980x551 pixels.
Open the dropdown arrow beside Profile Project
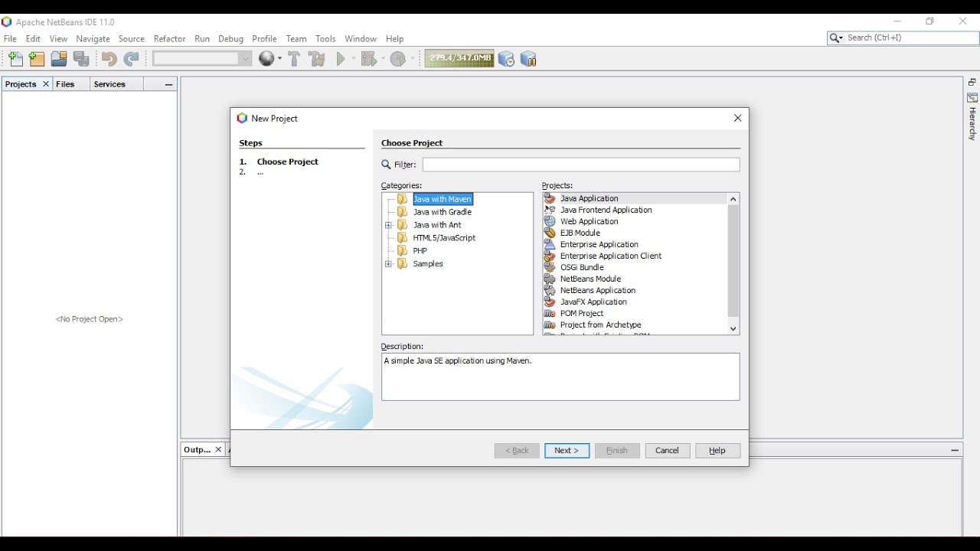click(412, 59)
